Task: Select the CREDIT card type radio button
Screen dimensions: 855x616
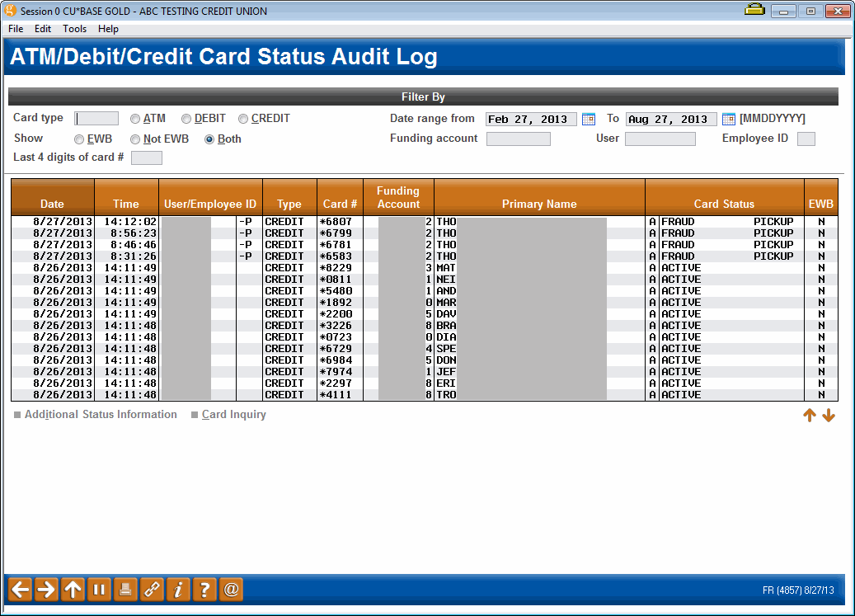Action: [x=243, y=119]
